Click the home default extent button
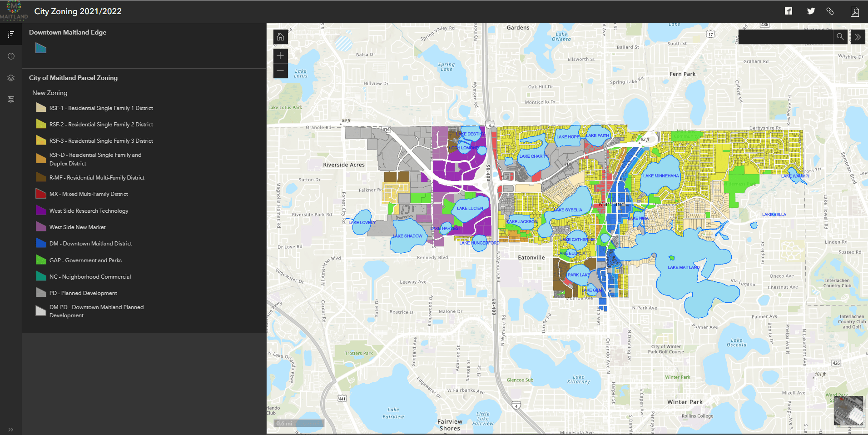Viewport: 868px width, 435px height. coord(280,37)
